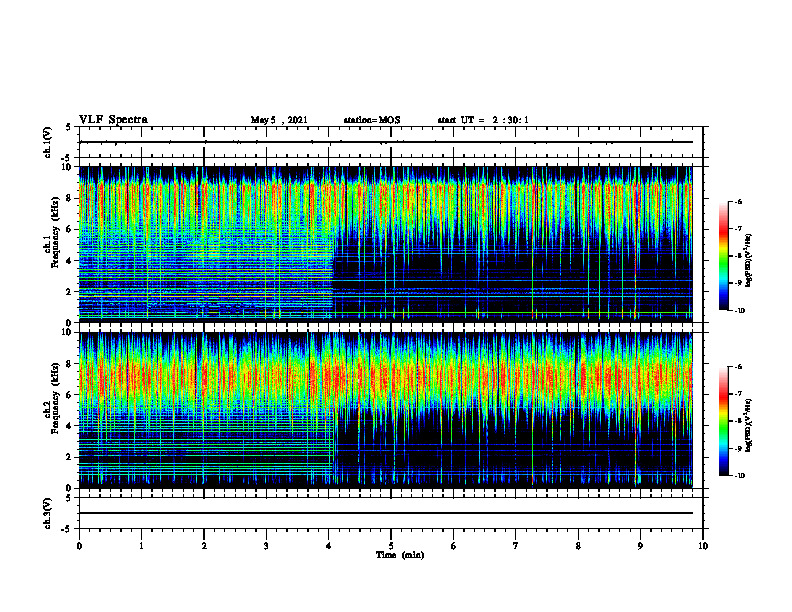Screen dimensions: 792x612
Task: Click the time axis tick label '4'
Action: coord(329,546)
